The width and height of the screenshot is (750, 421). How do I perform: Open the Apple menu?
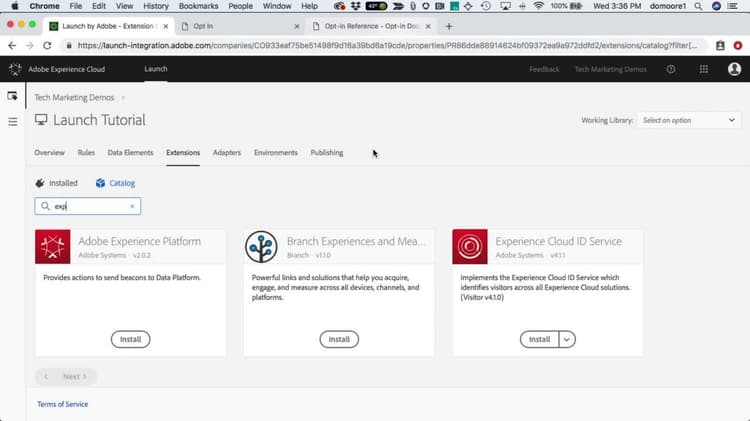click(15, 6)
